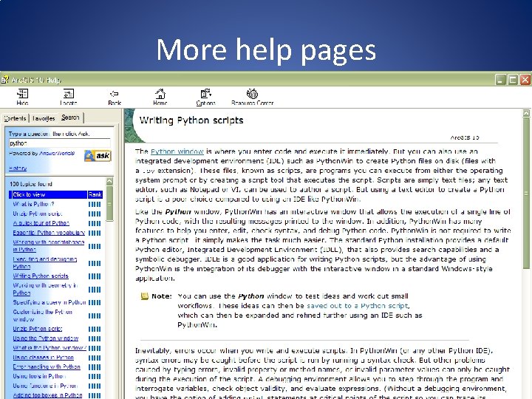The image size is (532, 399).
Task: Follow 'saved out to a Python script' link
Action: tap(358, 306)
